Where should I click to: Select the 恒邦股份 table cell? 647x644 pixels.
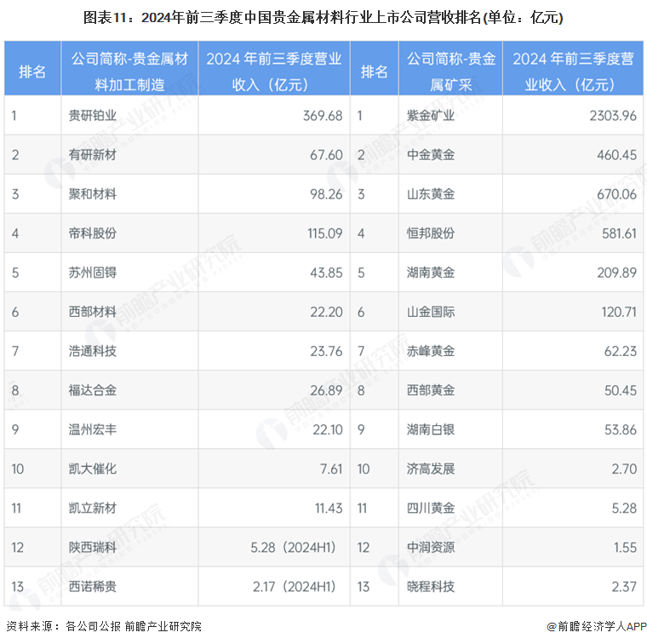pos(431,233)
